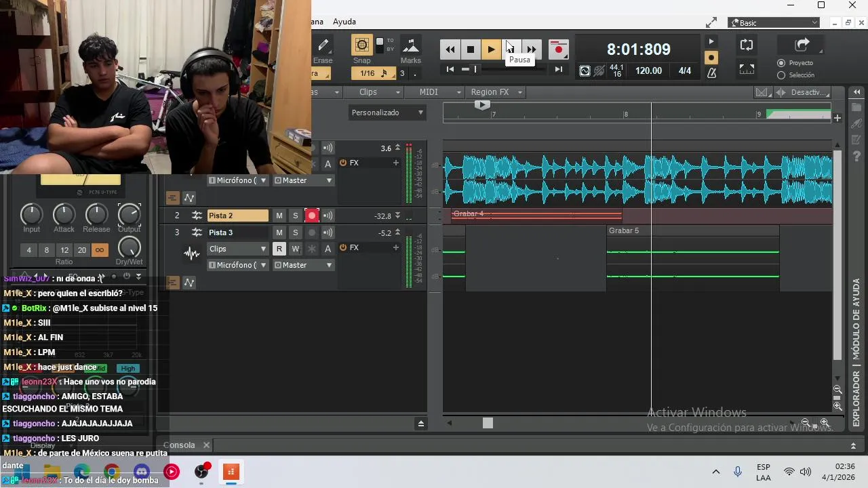The image size is (868, 488).
Task: Open the Clips edit filter dropdown on Pista 3
Action: point(237,249)
